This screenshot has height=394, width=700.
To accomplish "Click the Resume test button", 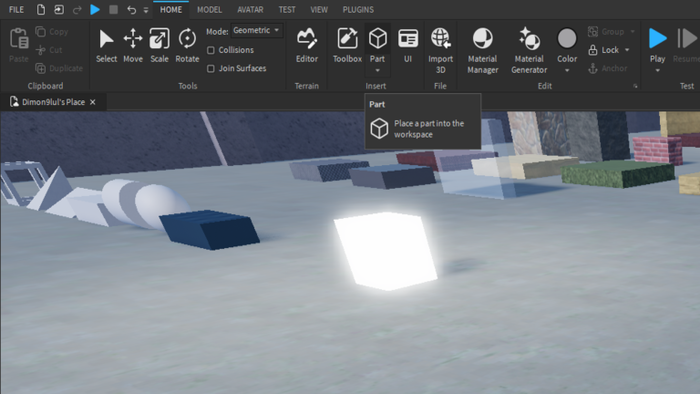I will click(x=688, y=45).
